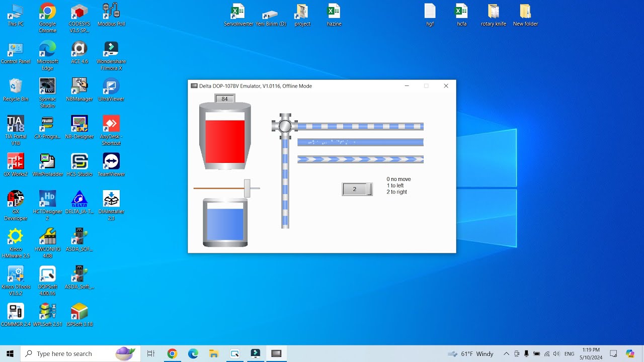Click the taskbar search box
644x362 pixels.
(80, 353)
